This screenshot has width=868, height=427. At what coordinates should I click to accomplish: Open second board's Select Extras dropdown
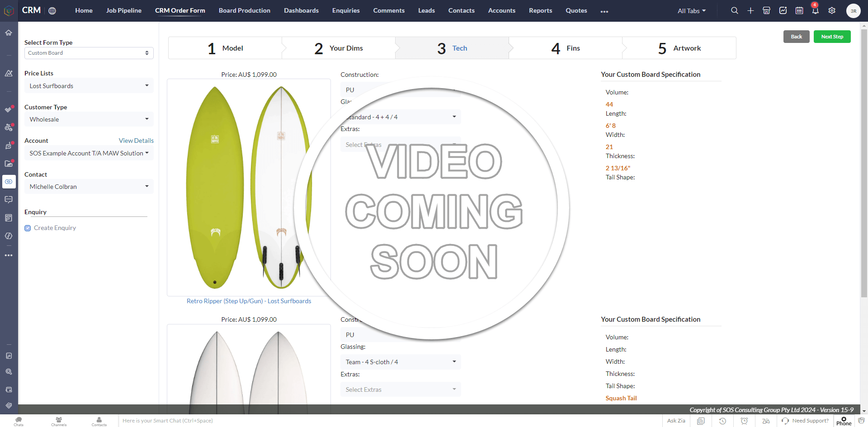(x=401, y=389)
